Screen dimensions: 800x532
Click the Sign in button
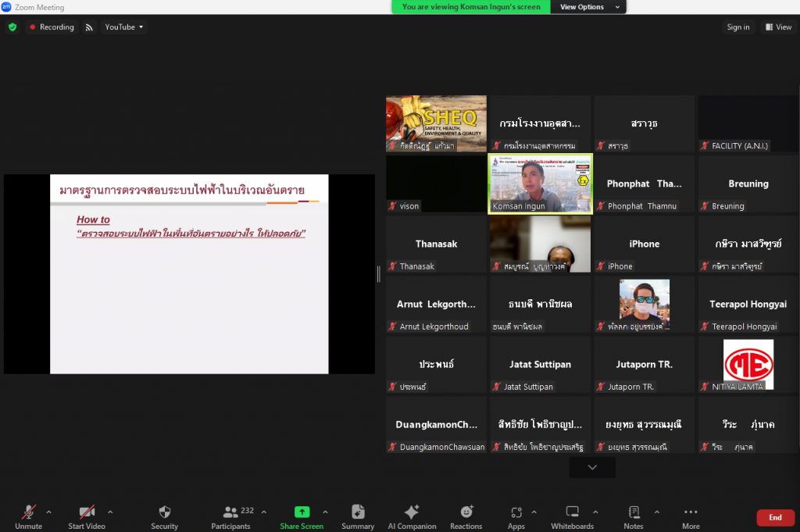coord(738,27)
